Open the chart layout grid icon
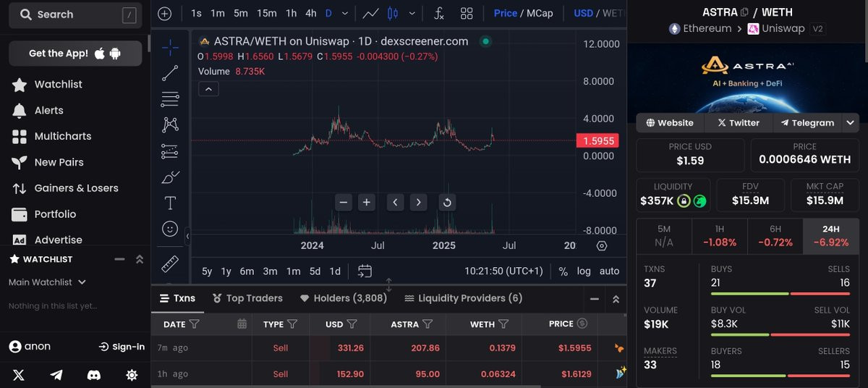Image resolution: width=868 pixels, height=388 pixels. pyautogui.click(x=467, y=13)
